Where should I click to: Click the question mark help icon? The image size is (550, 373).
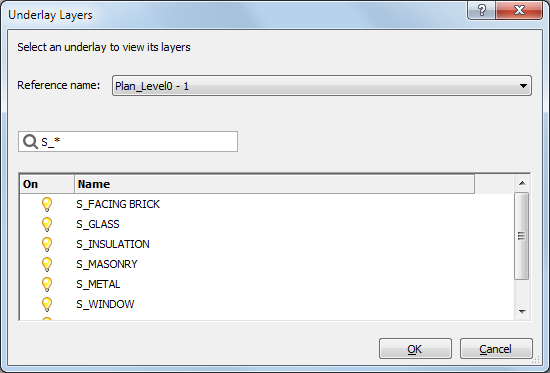pyautogui.click(x=482, y=11)
